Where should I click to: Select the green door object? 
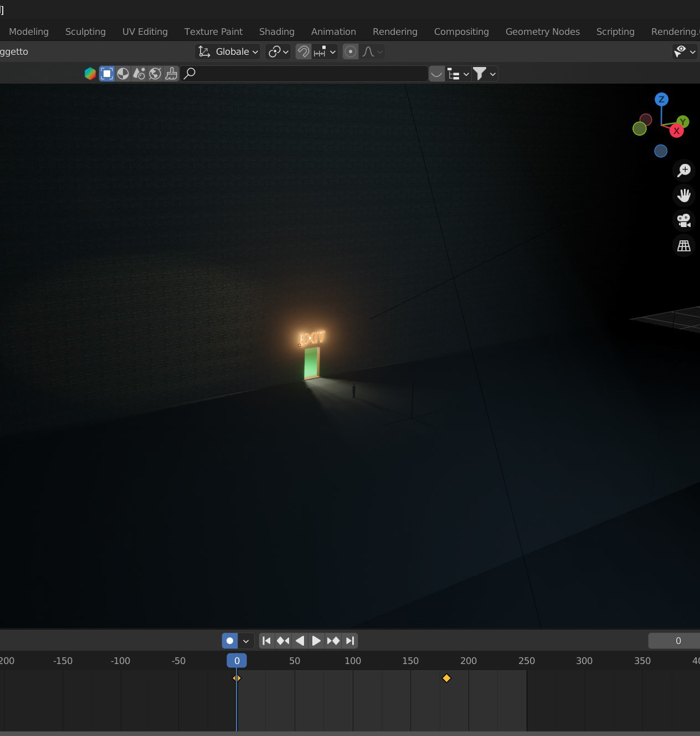(312, 363)
